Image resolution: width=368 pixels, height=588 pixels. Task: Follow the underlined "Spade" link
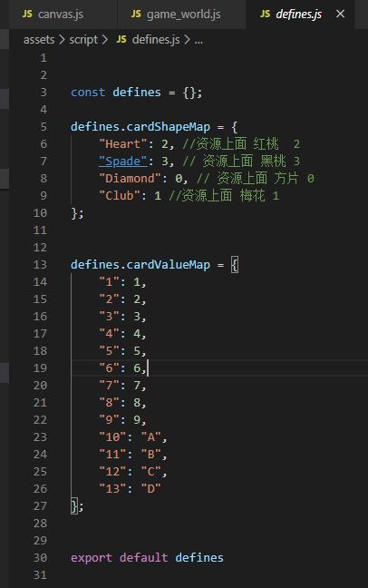point(123,162)
